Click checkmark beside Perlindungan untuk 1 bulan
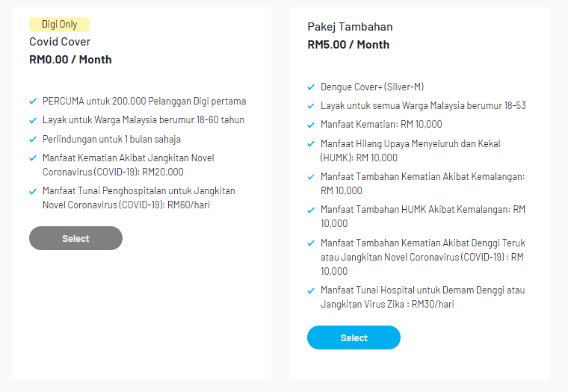The width and height of the screenshot is (568, 392). [33, 140]
